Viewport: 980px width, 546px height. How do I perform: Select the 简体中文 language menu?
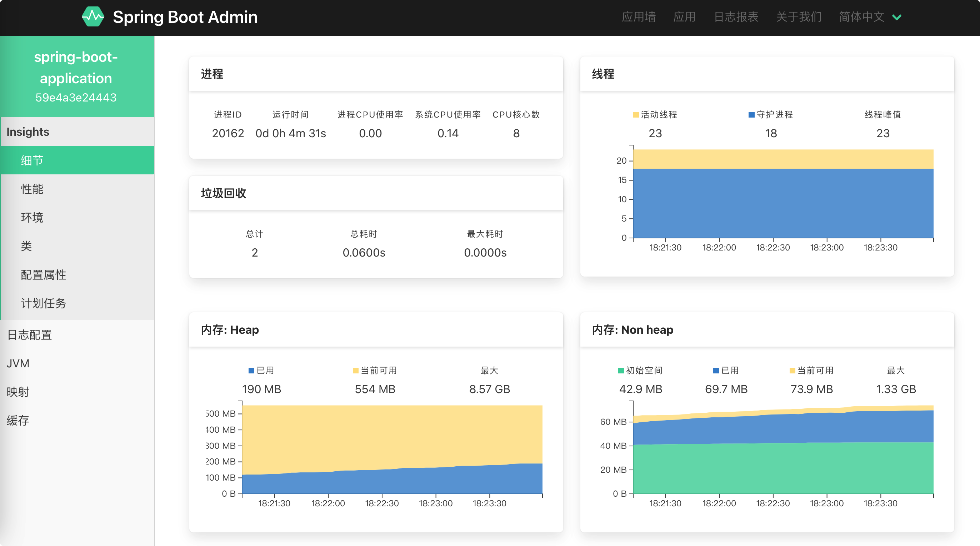tap(862, 17)
